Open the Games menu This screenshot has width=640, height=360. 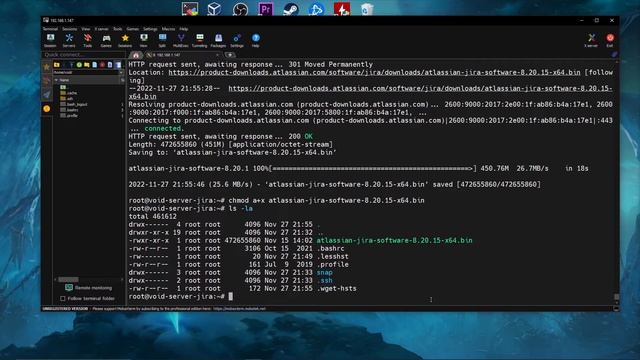point(132,29)
